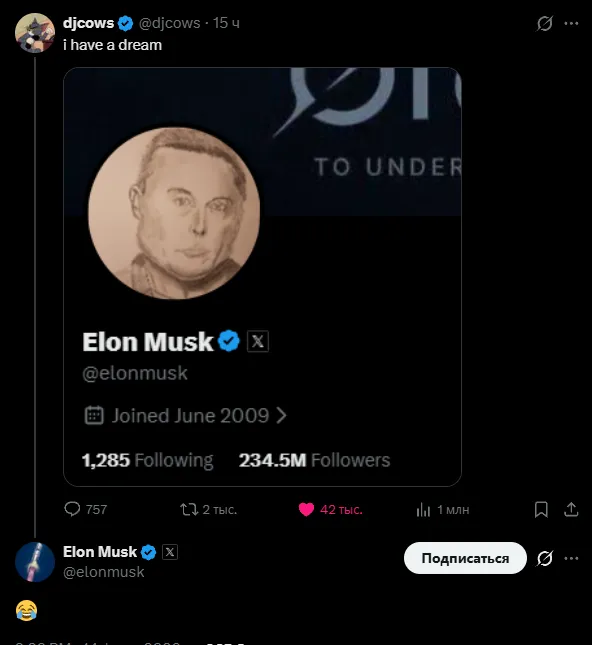This screenshot has height=645, width=592.
Task: Open Grok icon next to Подписаться button
Action: 544,558
